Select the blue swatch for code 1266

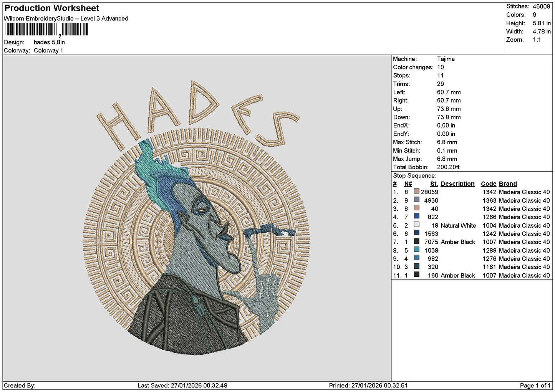(x=416, y=216)
